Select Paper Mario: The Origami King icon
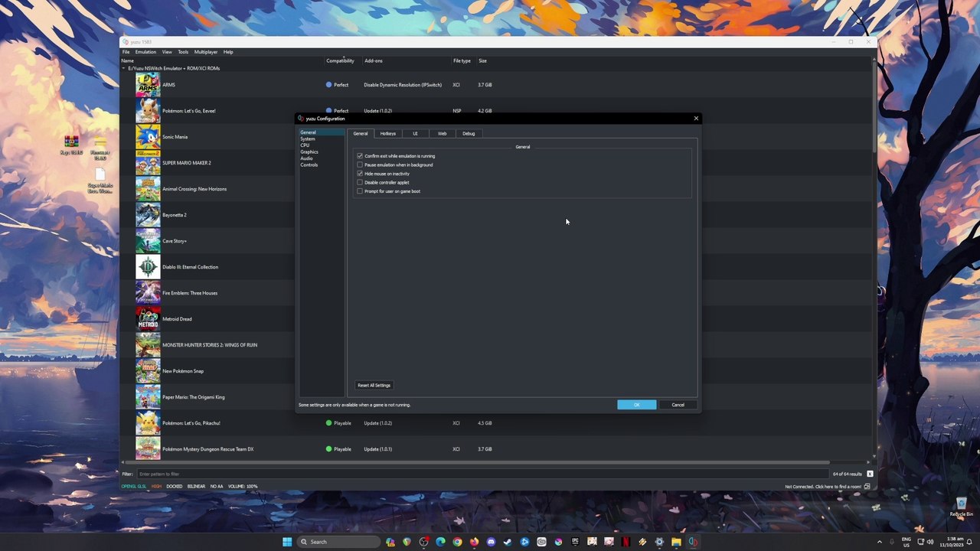This screenshot has width=980, height=551. pyautogui.click(x=148, y=397)
